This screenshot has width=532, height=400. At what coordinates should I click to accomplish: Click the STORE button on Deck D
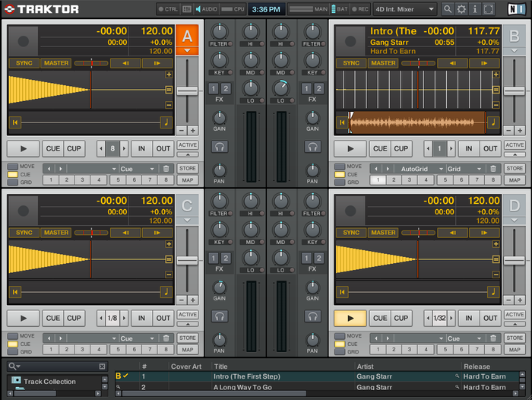coord(515,338)
